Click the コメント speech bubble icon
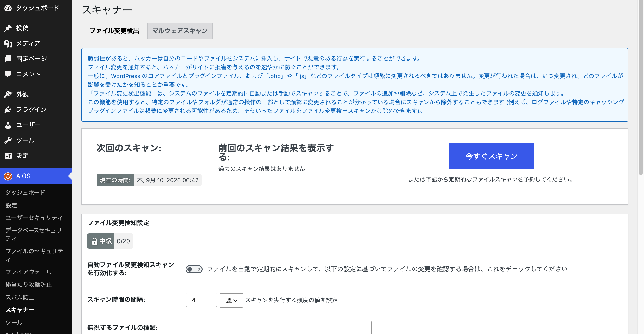 point(8,74)
